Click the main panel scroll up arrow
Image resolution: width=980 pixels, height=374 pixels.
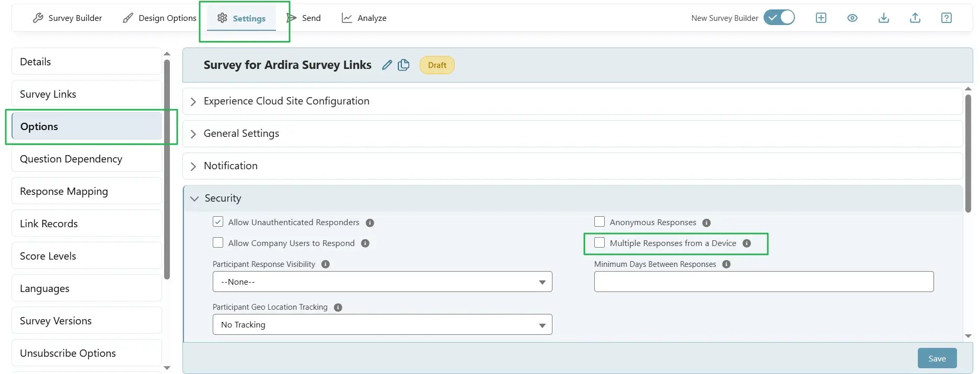point(968,89)
